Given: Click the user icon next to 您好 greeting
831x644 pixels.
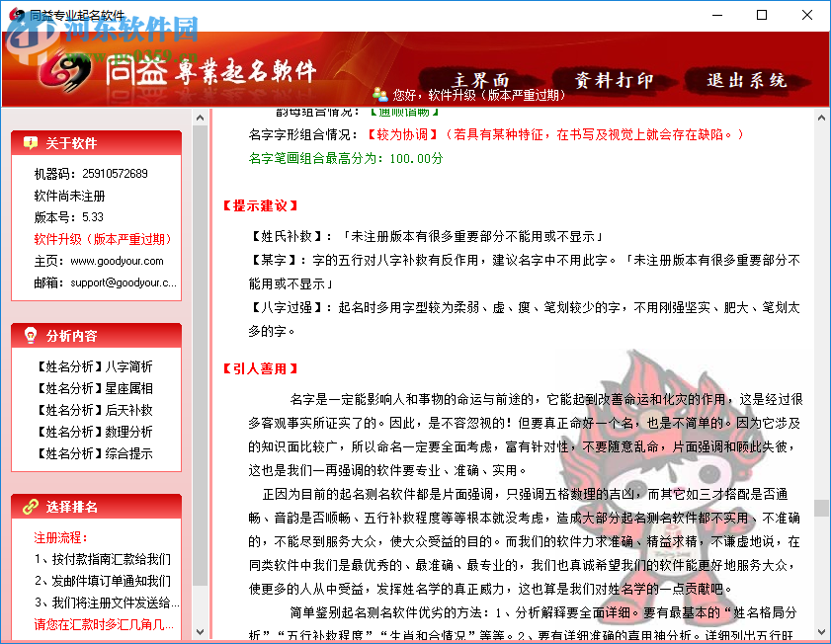Looking at the screenshot, I should pyautogui.click(x=380, y=91).
